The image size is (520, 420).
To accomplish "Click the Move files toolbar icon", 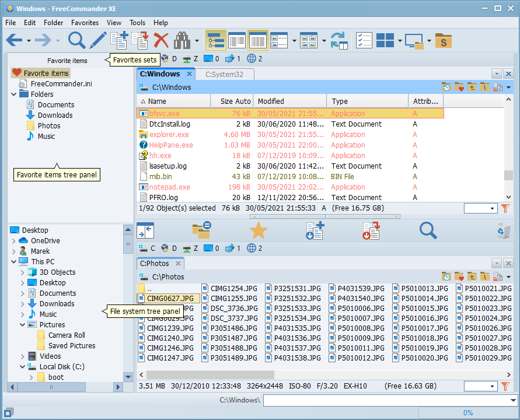I will (x=140, y=40).
